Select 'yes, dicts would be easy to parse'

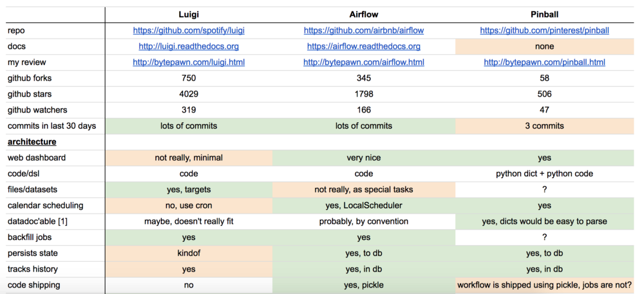(x=544, y=221)
